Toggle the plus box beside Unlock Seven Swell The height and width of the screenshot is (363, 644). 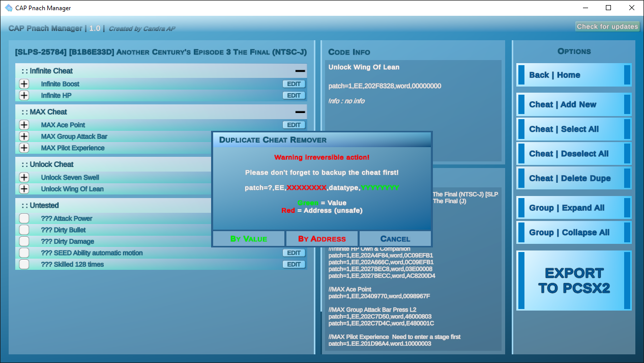24,177
